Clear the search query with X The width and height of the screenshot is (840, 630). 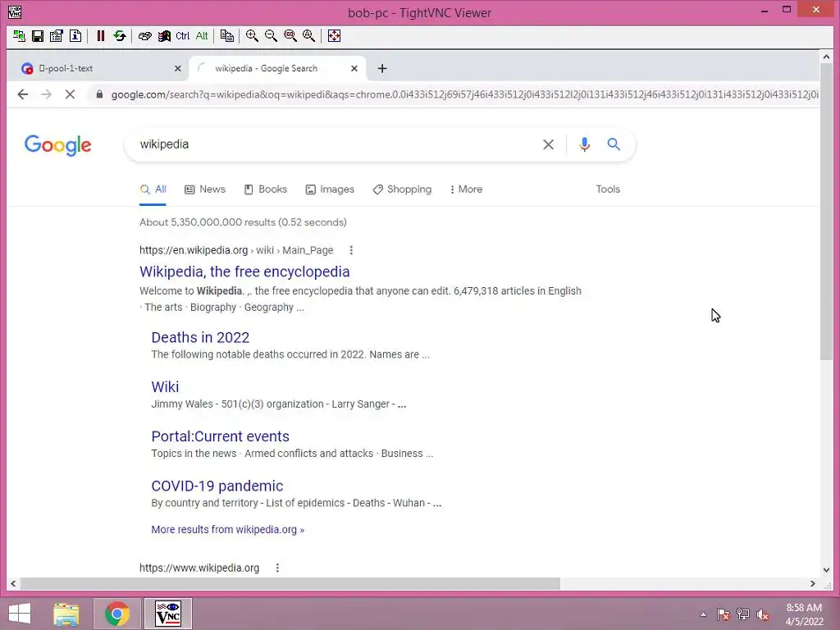(x=548, y=144)
